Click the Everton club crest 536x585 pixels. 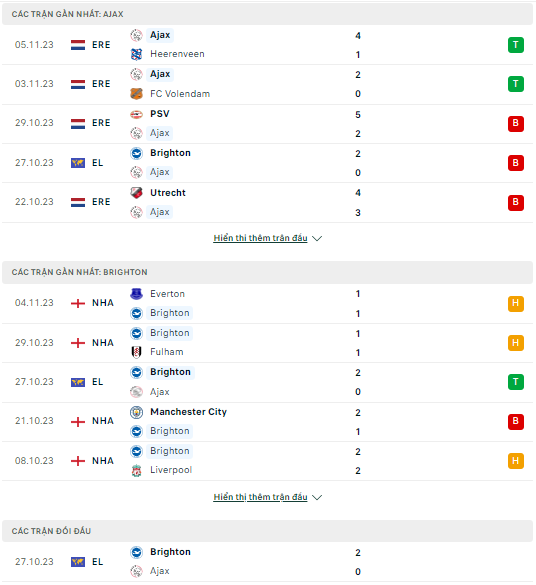137,294
